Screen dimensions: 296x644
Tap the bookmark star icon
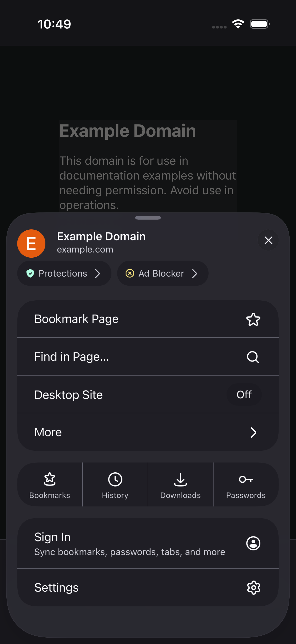[253, 319]
